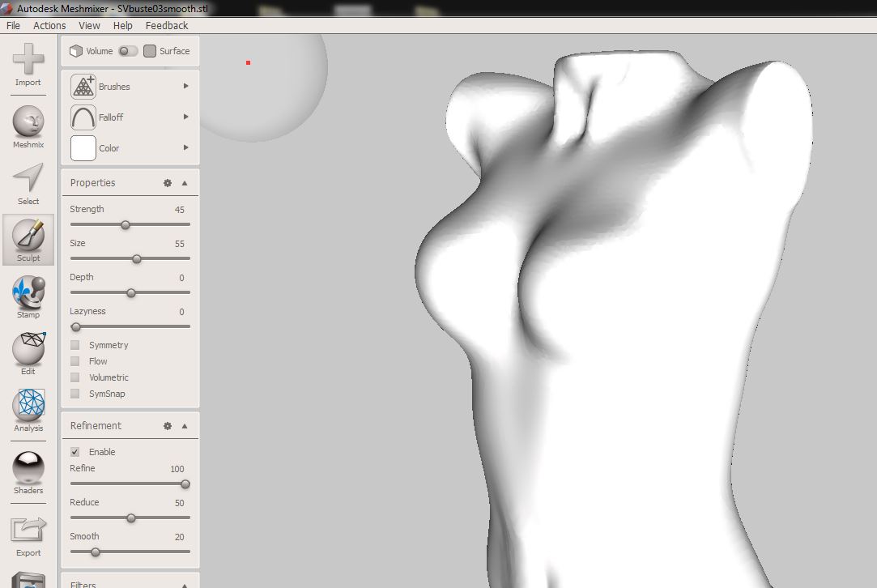This screenshot has width=877, height=588.
Task: Toggle the Volume/Surface switch
Action: pyautogui.click(x=128, y=51)
